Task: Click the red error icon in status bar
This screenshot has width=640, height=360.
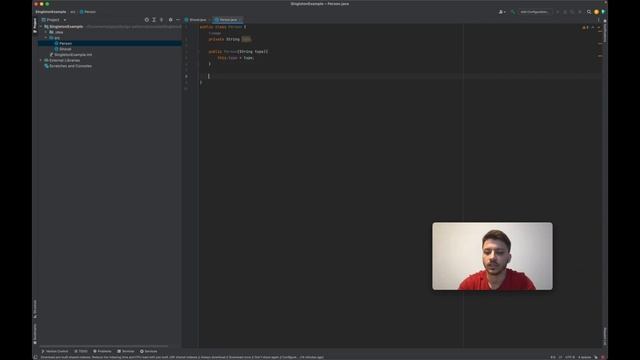Action: pos(603,357)
